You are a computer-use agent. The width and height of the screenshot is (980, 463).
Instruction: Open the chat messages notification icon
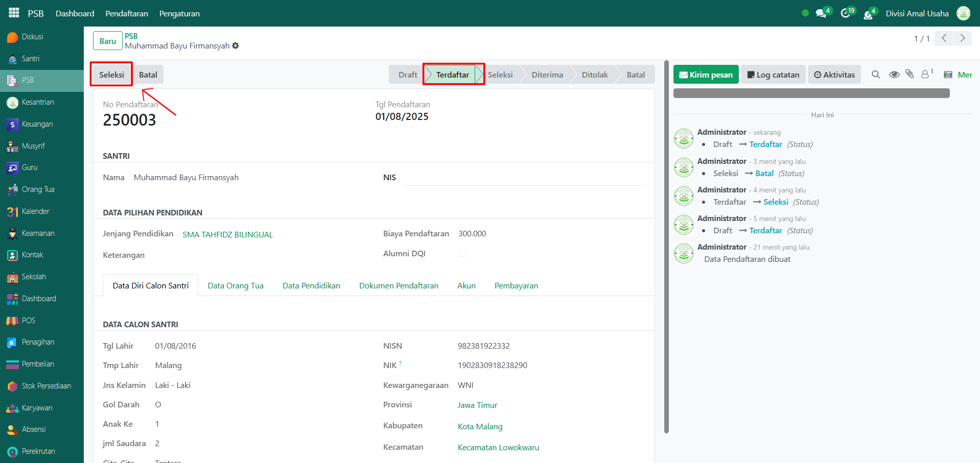[822, 13]
